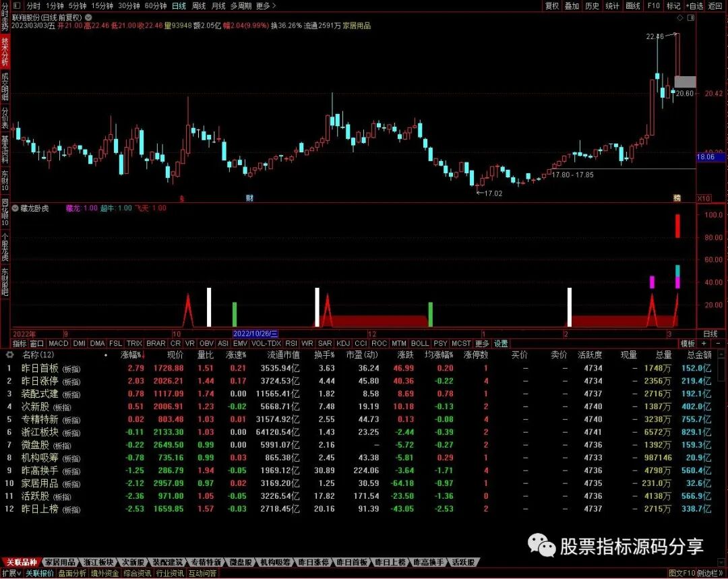Select the 家居用品 bottom tab

(60, 562)
